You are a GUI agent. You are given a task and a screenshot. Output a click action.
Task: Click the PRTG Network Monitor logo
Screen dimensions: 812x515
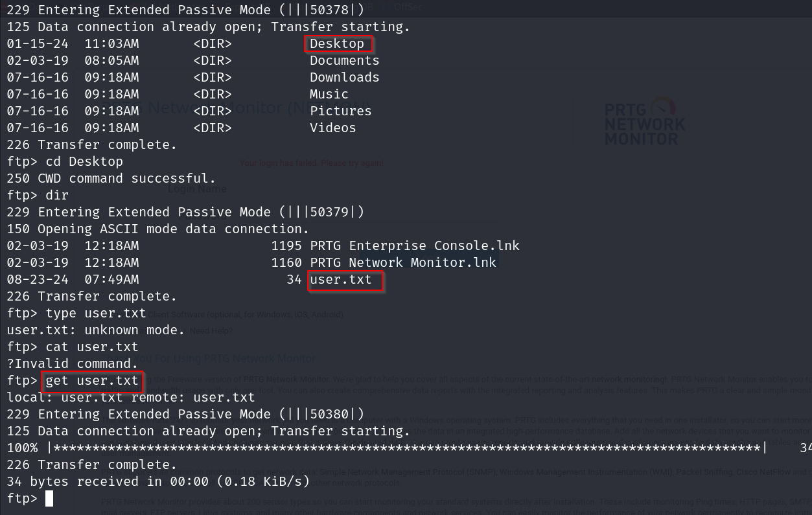644,122
